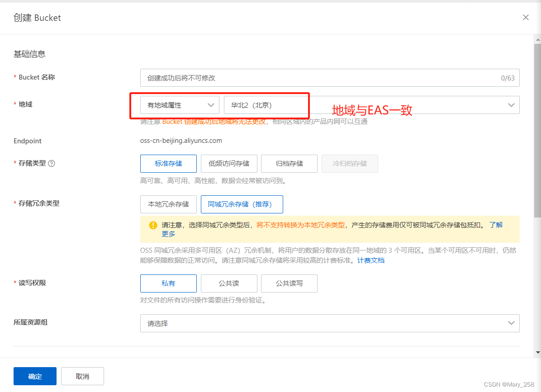Open the 有地域属性 dropdown
This screenshot has width=541, height=392.
click(179, 104)
